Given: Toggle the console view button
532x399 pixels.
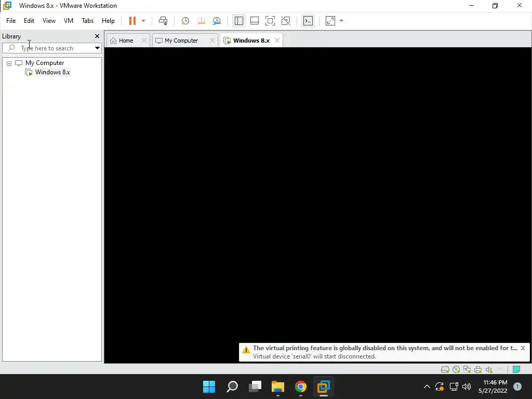Looking at the screenshot, I should 308,21.
